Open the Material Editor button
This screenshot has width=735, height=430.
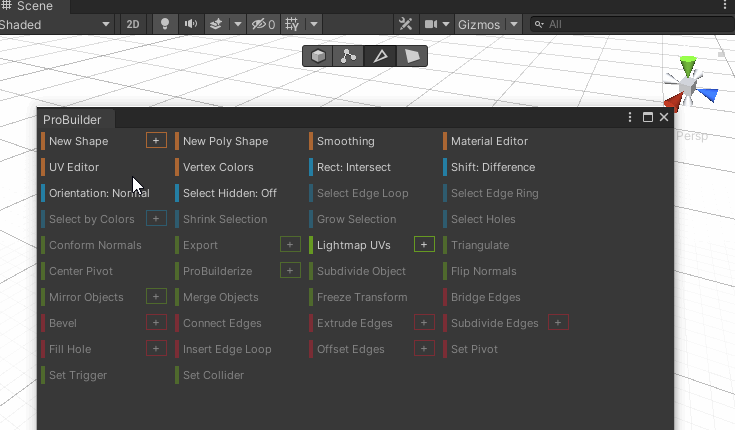(489, 141)
